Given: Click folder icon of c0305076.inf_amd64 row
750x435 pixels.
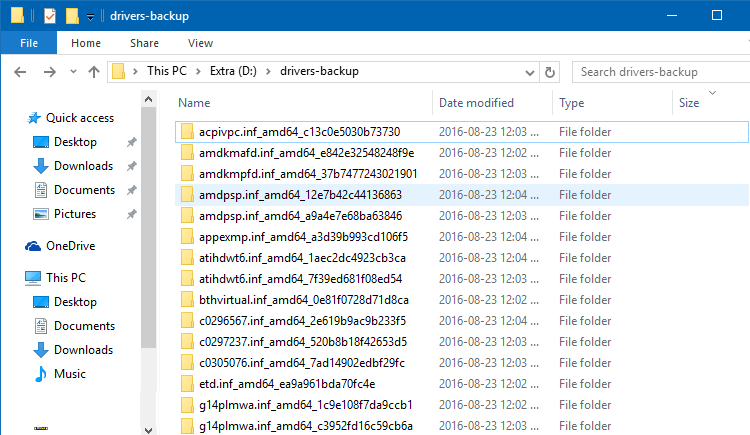Looking at the screenshot, I should (x=187, y=363).
